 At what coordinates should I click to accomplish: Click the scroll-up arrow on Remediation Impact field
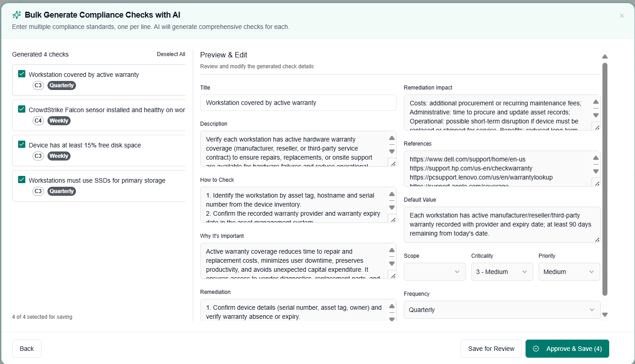596,102
